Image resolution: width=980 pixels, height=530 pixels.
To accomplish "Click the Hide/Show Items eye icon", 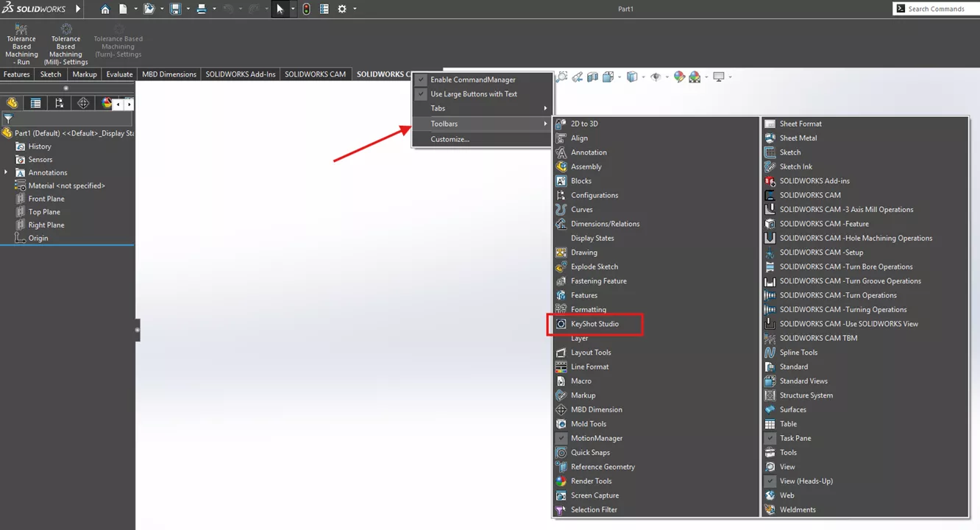I will [x=656, y=77].
